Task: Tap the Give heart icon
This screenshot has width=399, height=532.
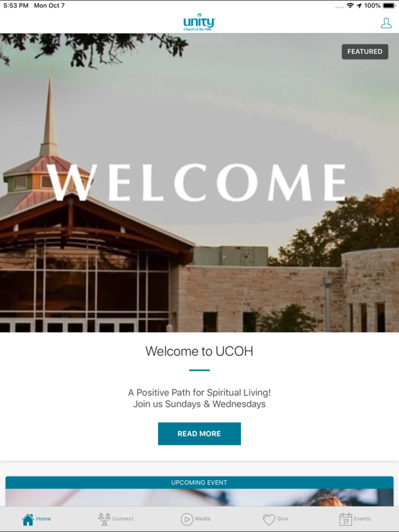Action: pyautogui.click(x=269, y=520)
